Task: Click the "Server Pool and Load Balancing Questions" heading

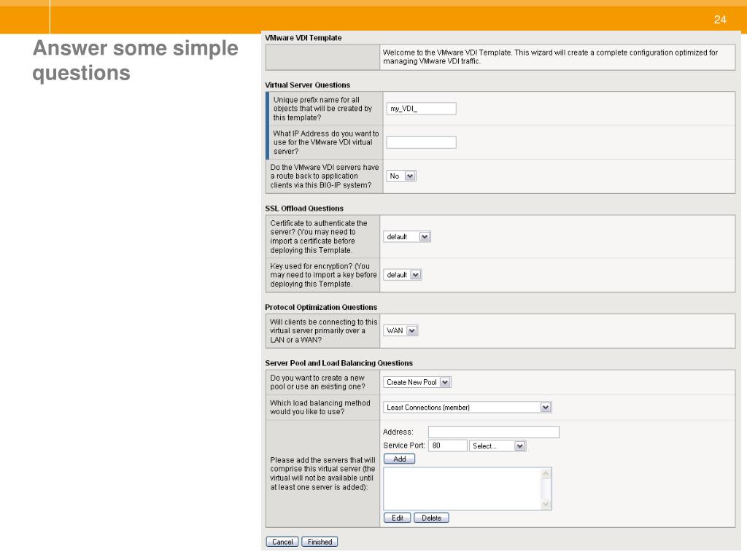Action: coord(338,363)
